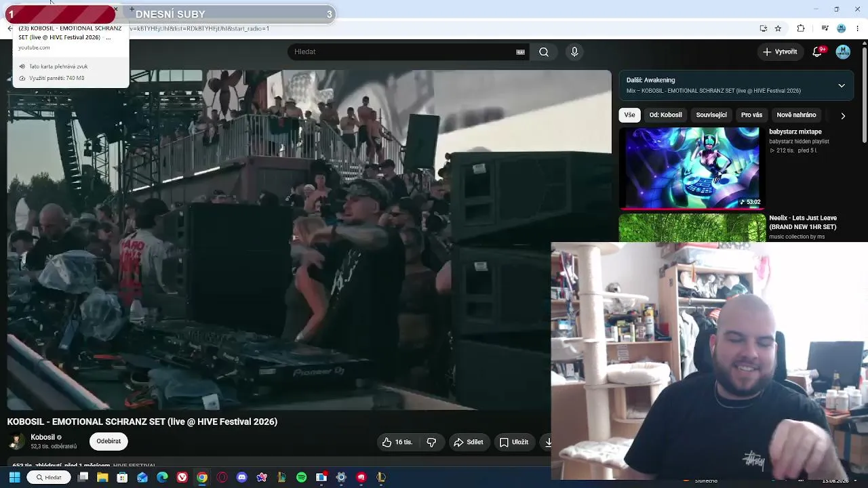This screenshot has height=488, width=868.
Task: Expand the 'Další: Awakening' mix panel
Action: point(842,85)
